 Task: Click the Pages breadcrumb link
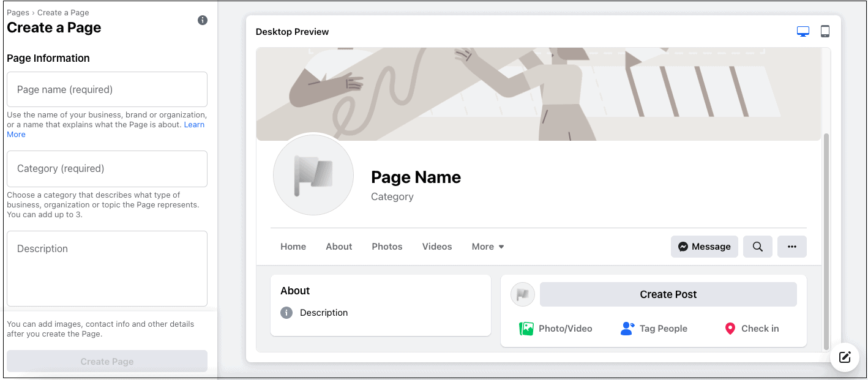tap(18, 12)
